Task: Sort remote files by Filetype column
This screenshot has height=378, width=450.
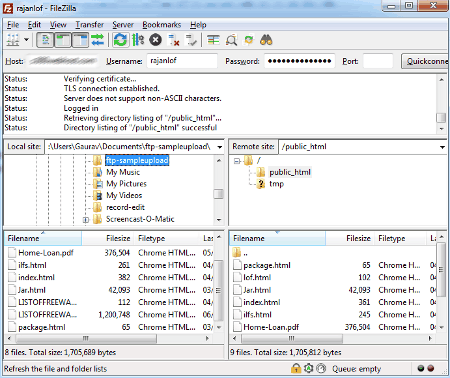Action: (x=400, y=238)
